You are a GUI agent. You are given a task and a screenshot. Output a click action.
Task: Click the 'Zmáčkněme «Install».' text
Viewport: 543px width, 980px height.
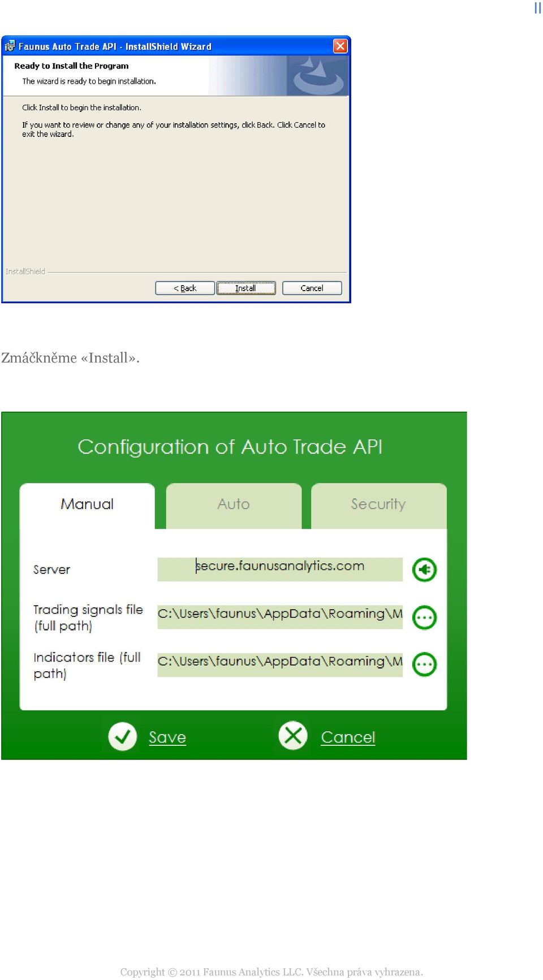(70, 358)
